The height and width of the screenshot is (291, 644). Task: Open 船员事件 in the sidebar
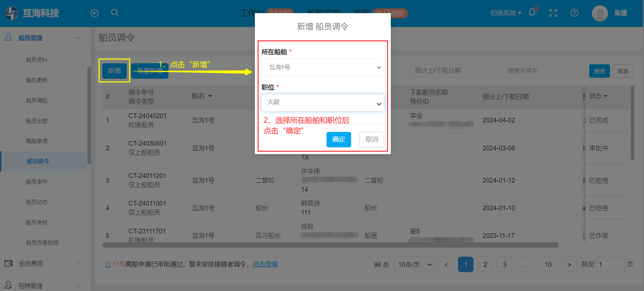37,182
